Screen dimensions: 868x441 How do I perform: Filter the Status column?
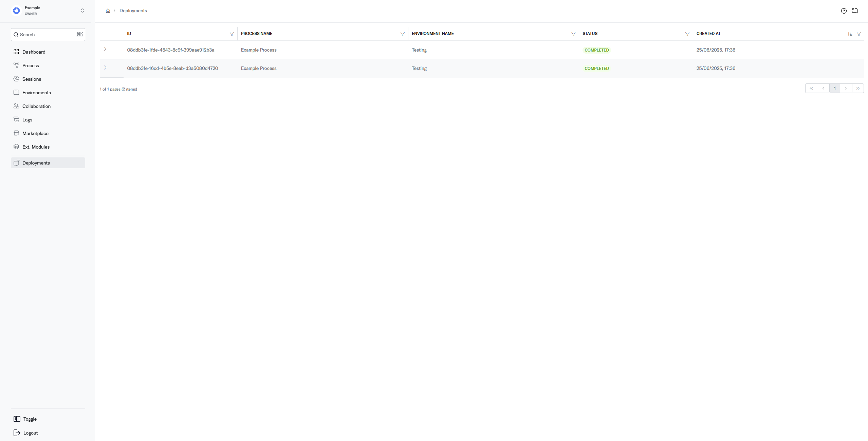coord(687,34)
